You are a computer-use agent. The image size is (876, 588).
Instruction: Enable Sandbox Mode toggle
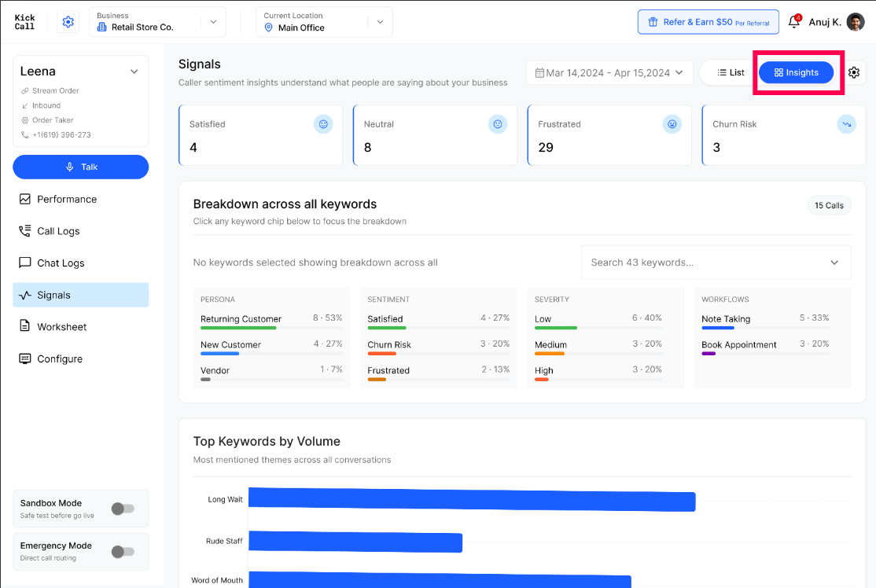coord(123,509)
